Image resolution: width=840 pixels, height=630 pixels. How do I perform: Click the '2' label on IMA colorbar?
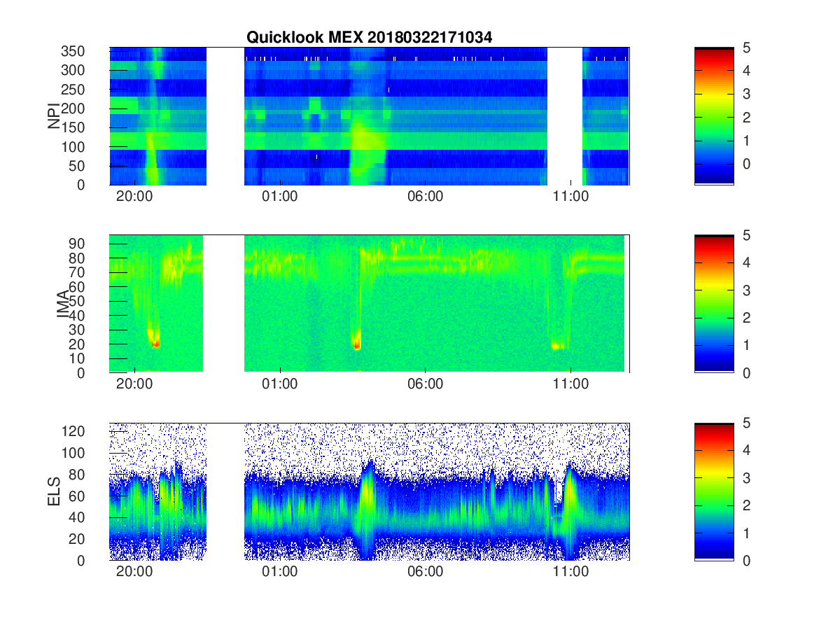coord(746,318)
